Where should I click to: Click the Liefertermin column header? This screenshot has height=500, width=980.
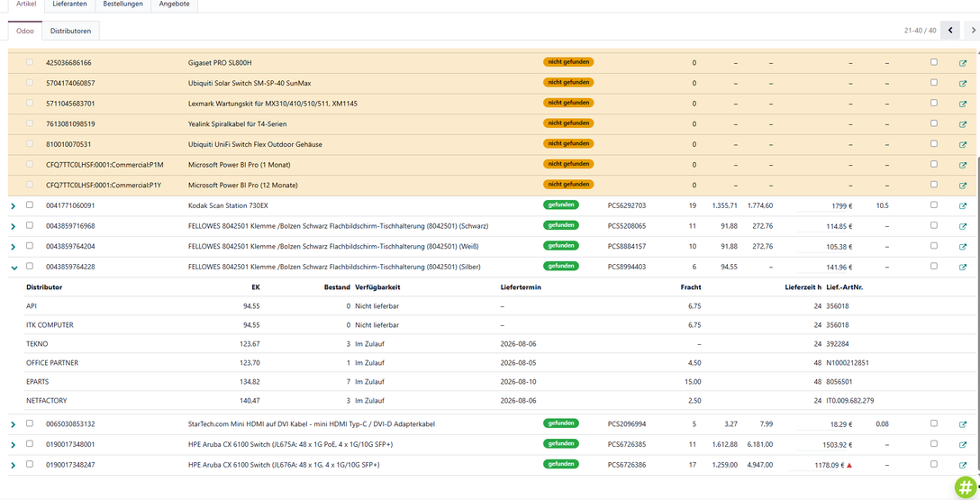coord(521,287)
